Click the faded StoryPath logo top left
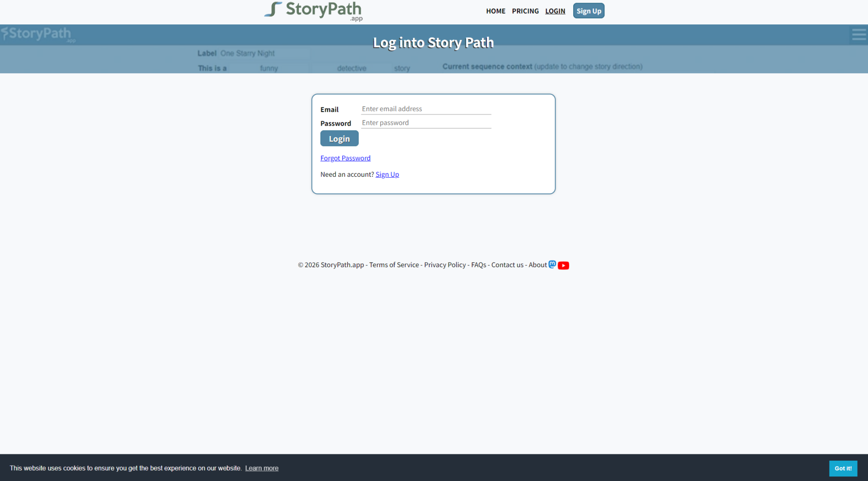The height and width of the screenshot is (481, 868). (38, 34)
